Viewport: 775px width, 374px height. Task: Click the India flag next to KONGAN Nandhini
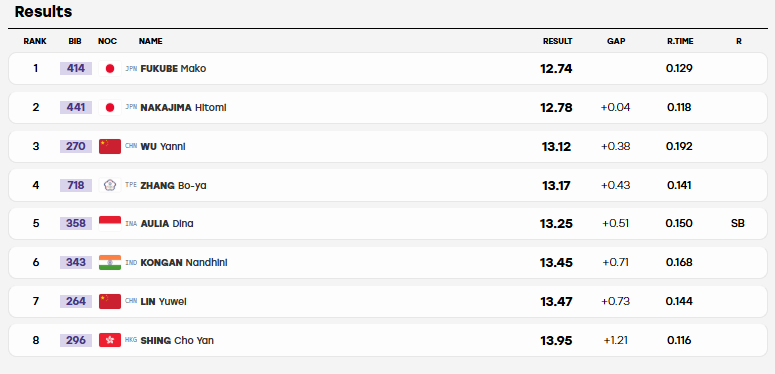click(110, 262)
